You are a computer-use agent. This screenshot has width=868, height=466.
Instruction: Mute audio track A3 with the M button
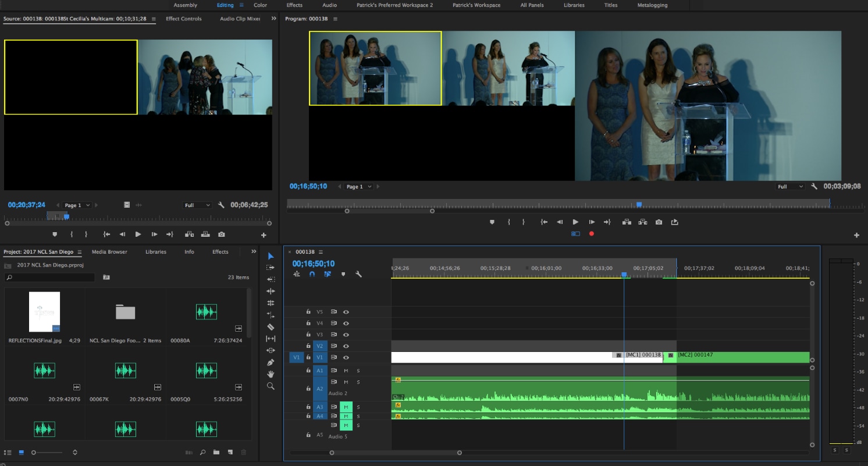(x=346, y=407)
